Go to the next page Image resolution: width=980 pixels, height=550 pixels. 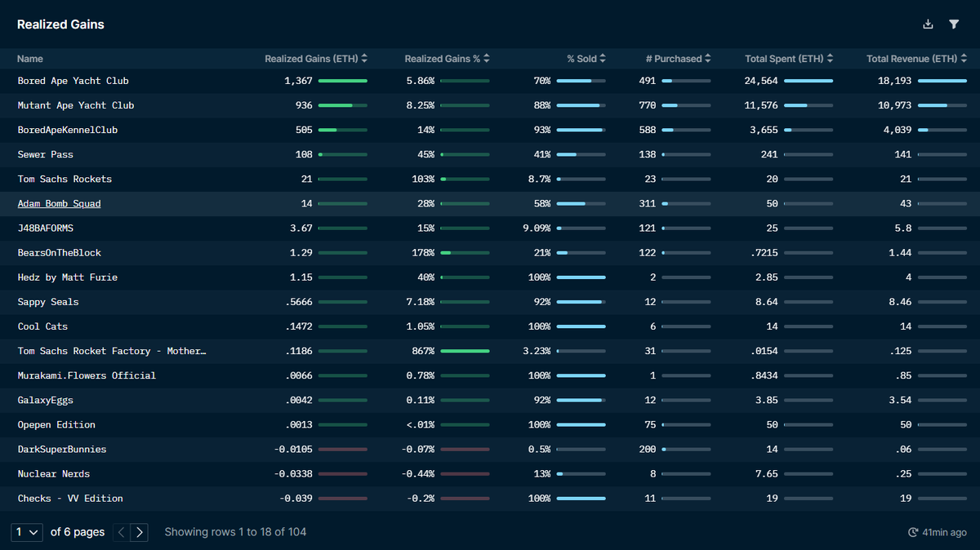(140, 532)
